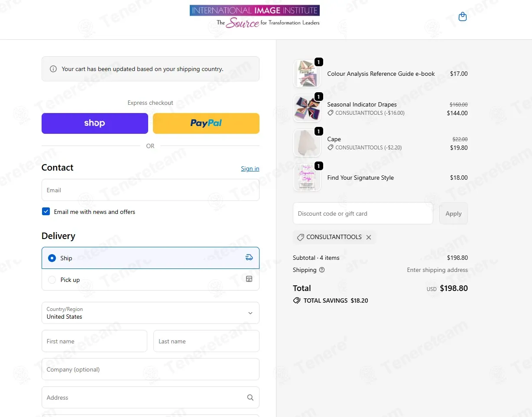
Task: Click the store icon in Pick up option
Action: pyautogui.click(x=249, y=279)
